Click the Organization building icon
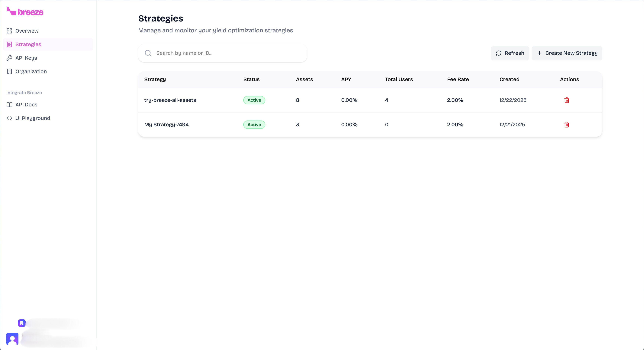 (x=9, y=71)
